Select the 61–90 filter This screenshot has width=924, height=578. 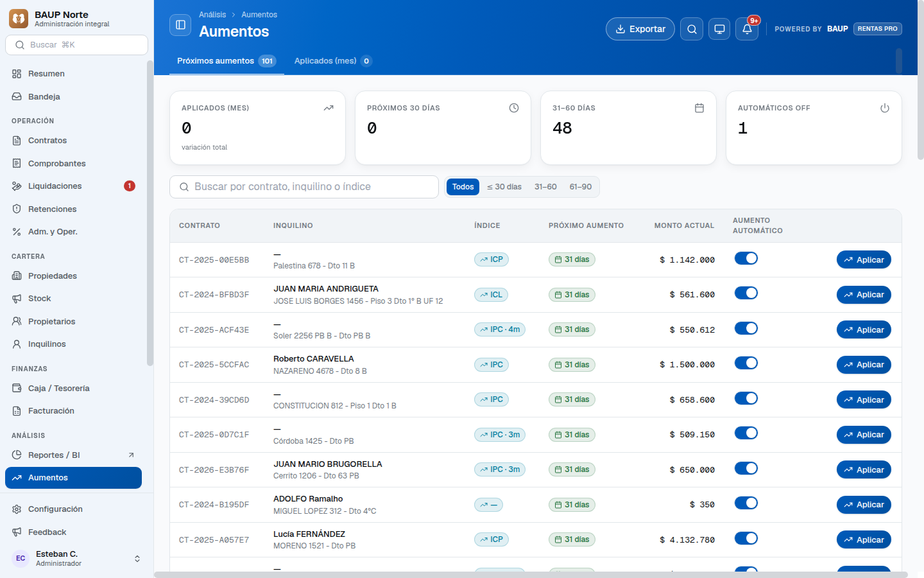581,187
